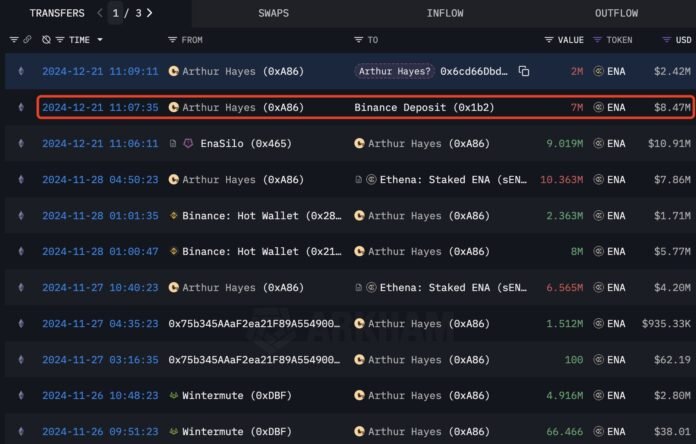The height and width of the screenshot is (444, 696).
Task: Open Wintermute (0xDBF) in 10:48:23 row
Action: (x=237, y=396)
